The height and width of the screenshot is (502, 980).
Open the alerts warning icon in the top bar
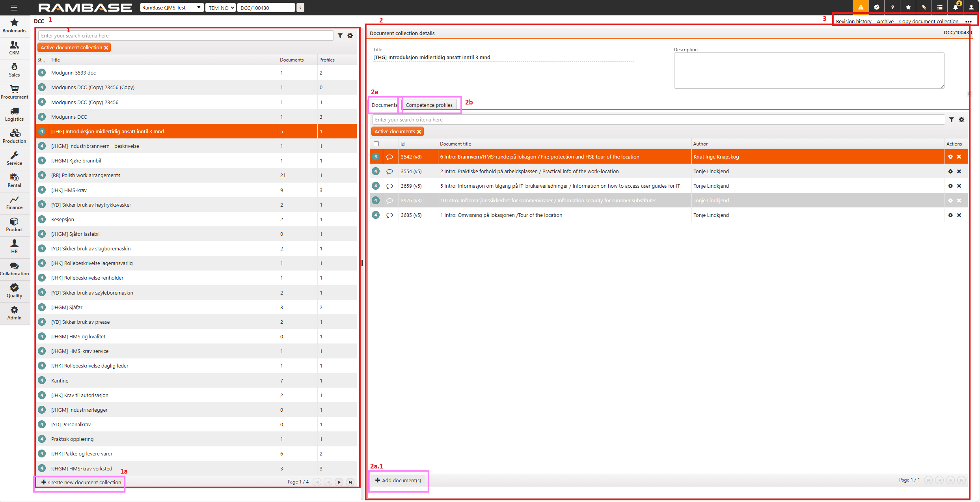861,7
